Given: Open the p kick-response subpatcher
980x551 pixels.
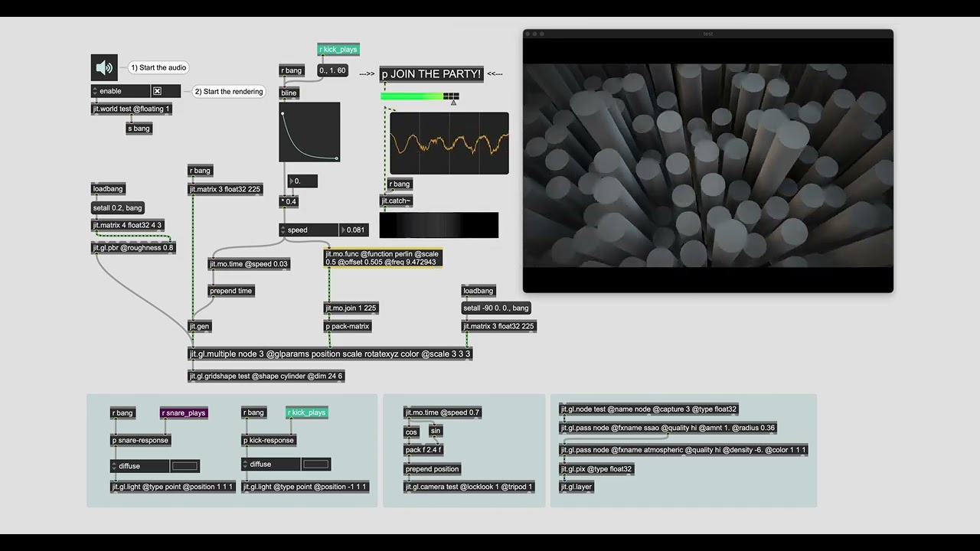Looking at the screenshot, I should pyautogui.click(x=269, y=440).
